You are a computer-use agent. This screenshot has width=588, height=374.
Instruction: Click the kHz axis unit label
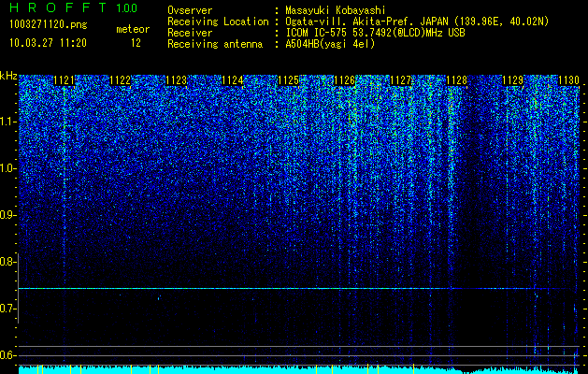coord(8,76)
